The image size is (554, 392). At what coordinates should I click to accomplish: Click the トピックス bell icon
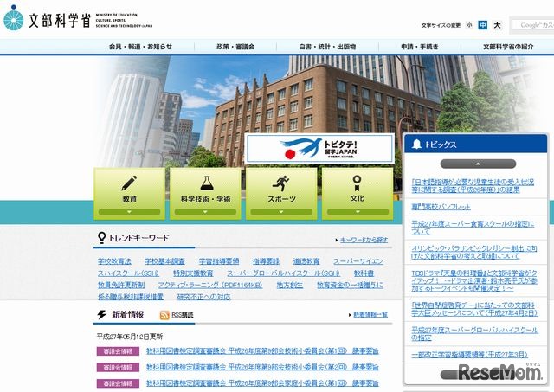pyautogui.click(x=417, y=145)
